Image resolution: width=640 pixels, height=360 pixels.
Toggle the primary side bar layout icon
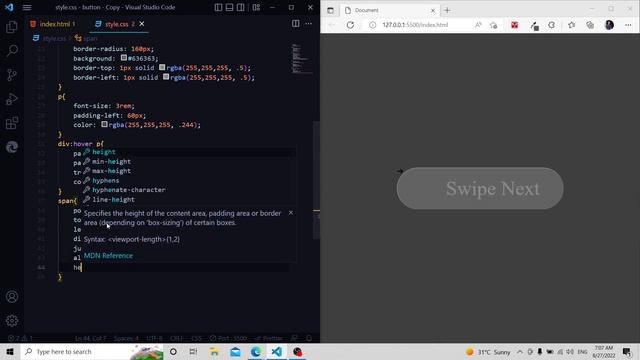(x=218, y=7)
